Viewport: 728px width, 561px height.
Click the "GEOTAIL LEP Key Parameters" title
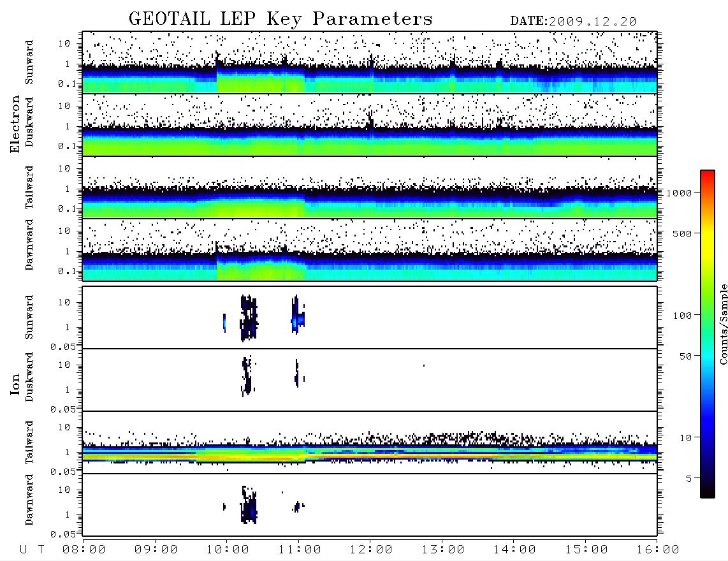click(x=280, y=19)
